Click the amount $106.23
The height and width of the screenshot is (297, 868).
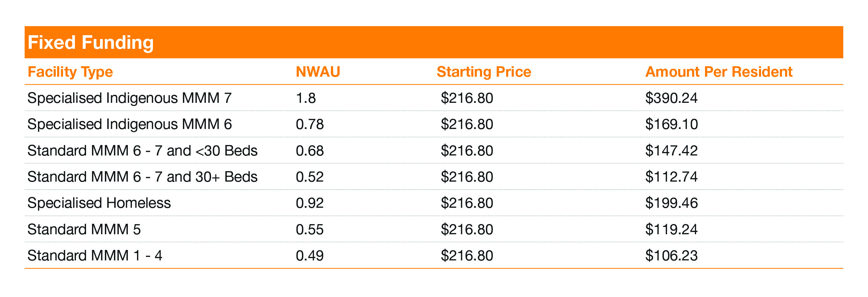(672, 256)
